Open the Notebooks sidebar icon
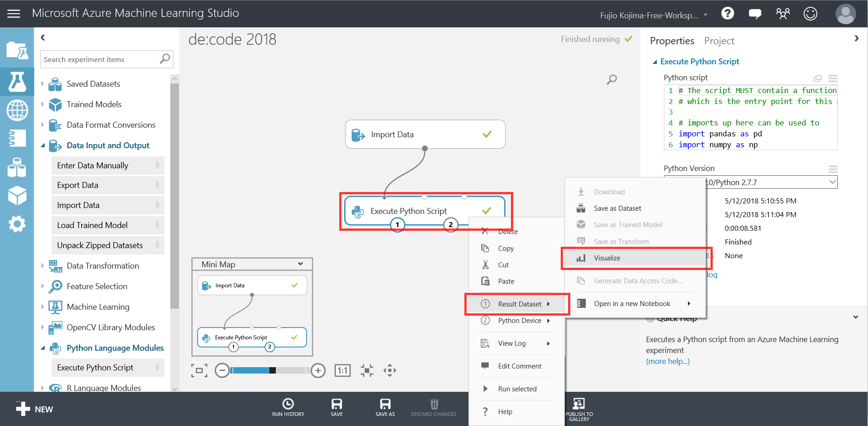Screen dimensions: 868x426 (17, 138)
